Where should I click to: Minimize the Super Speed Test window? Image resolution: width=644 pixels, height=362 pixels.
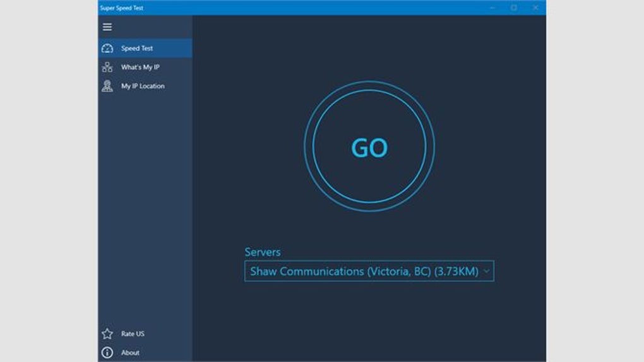click(x=492, y=8)
